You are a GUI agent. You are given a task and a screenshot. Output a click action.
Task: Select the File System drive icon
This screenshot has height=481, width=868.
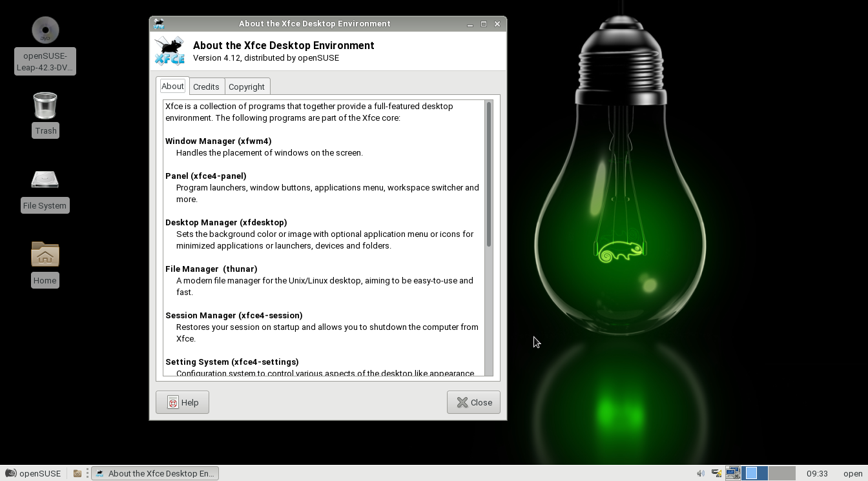pos(45,181)
